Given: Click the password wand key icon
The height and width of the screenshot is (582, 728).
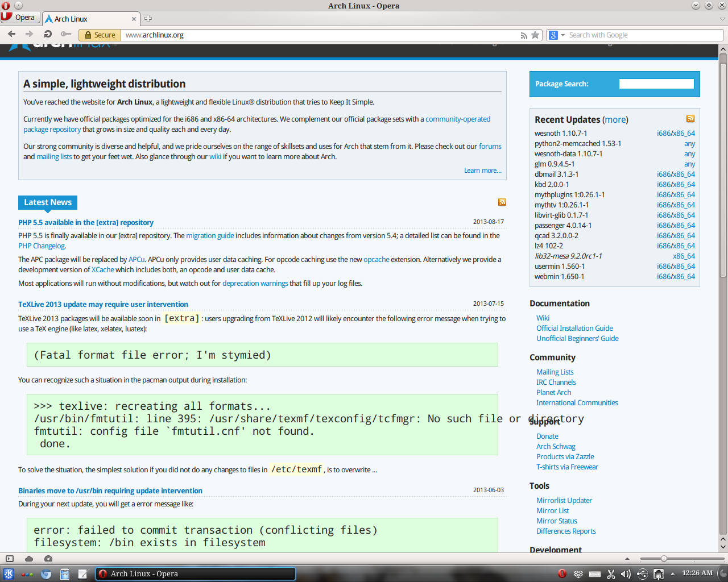Looking at the screenshot, I should point(66,34).
